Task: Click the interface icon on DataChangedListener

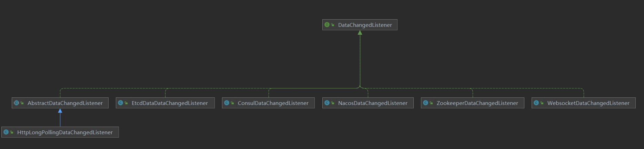Action: point(327,25)
